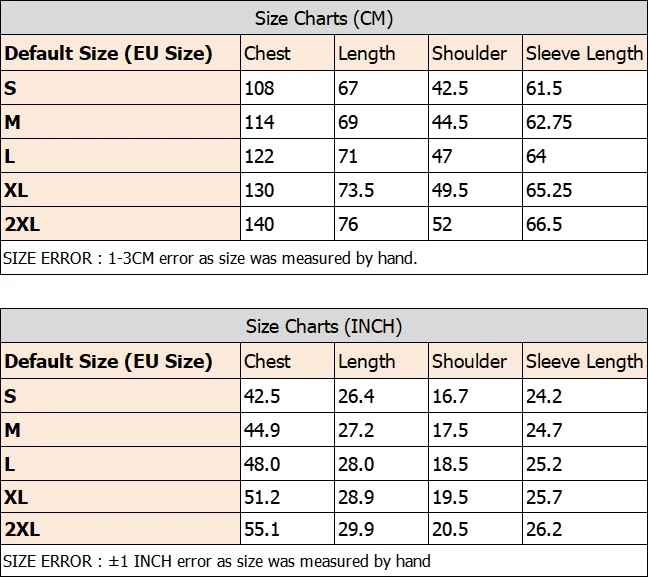Click the Size Charts (CM) title
The height and width of the screenshot is (577, 648).
pyautogui.click(x=324, y=19)
